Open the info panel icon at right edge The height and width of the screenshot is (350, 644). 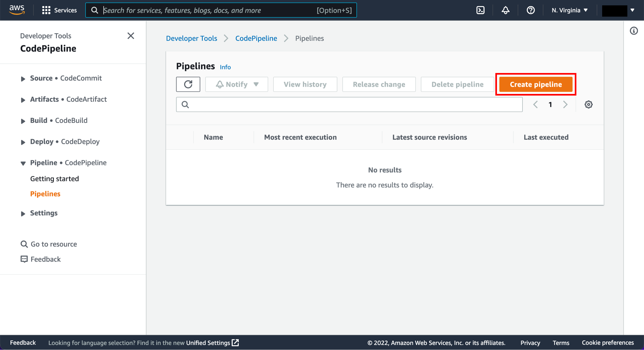click(x=634, y=31)
